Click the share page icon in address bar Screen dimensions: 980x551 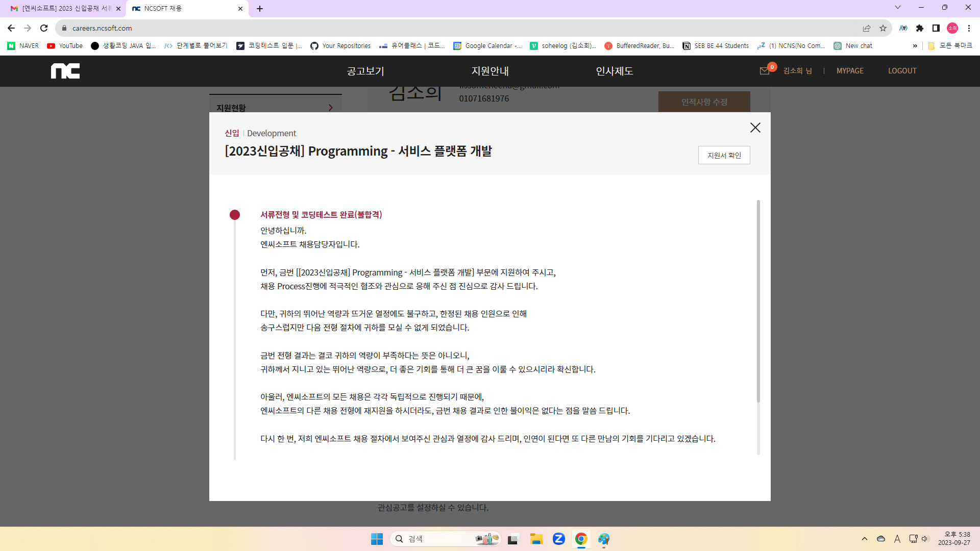click(x=867, y=28)
